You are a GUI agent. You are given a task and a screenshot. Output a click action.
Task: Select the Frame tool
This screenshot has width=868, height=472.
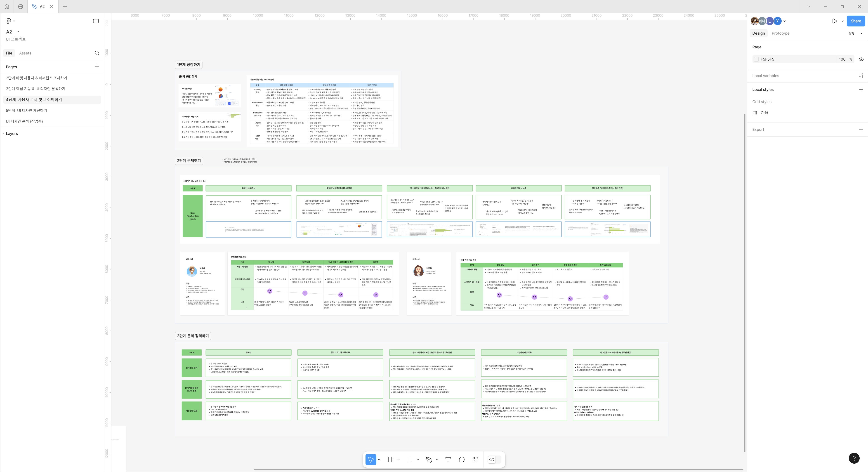click(x=390, y=460)
